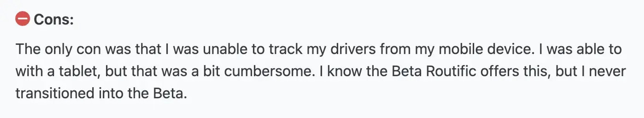Click the word "transitioned" on the last line
Viewport: 644px width, 118px height.
(55, 93)
